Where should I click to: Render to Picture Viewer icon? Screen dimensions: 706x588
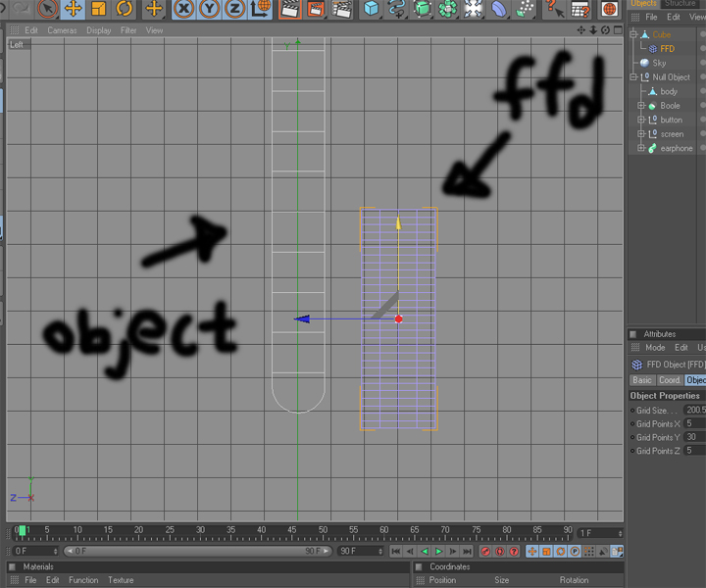(x=315, y=9)
